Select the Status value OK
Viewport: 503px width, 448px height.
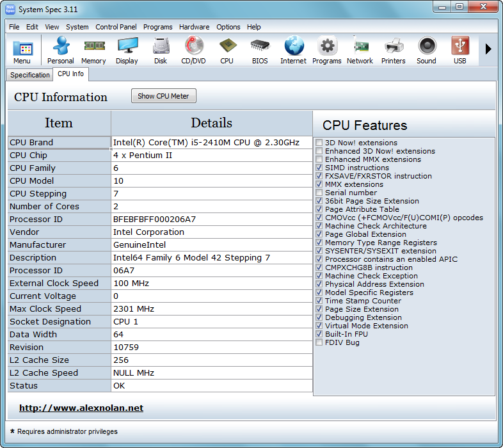[x=212, y=386]
